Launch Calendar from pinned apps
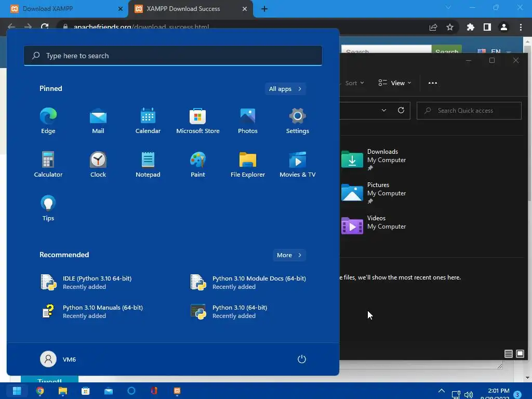The width and height of the screenshot is (532, 399). coord(148,121)
